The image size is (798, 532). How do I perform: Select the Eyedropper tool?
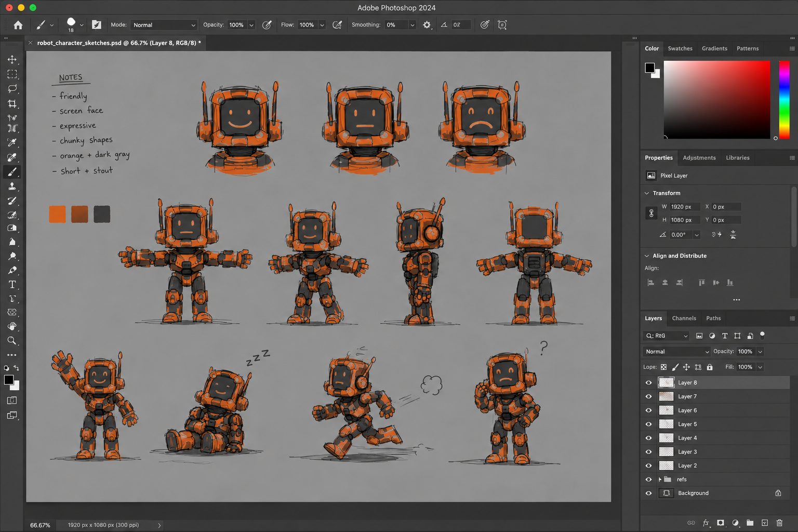point(12,142)
